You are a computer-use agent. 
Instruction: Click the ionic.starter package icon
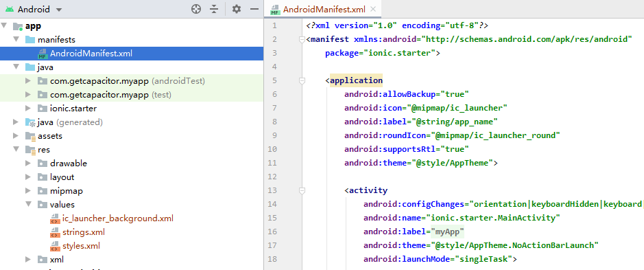point(43,109)
